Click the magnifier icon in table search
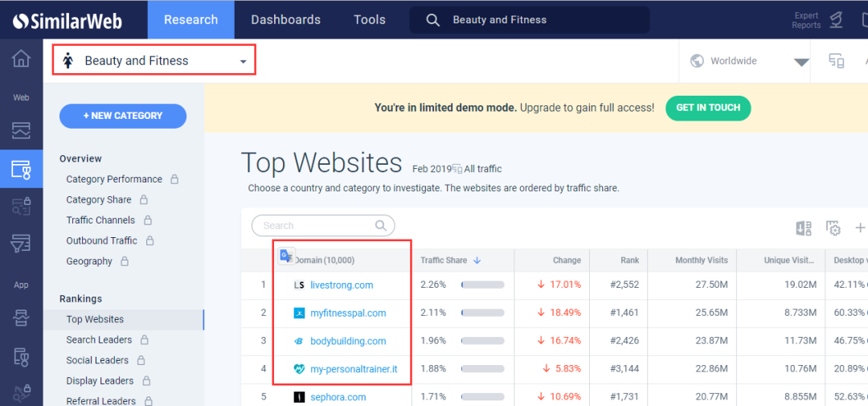The width and height of the screenshot is (868, 406). click(381, 226)
